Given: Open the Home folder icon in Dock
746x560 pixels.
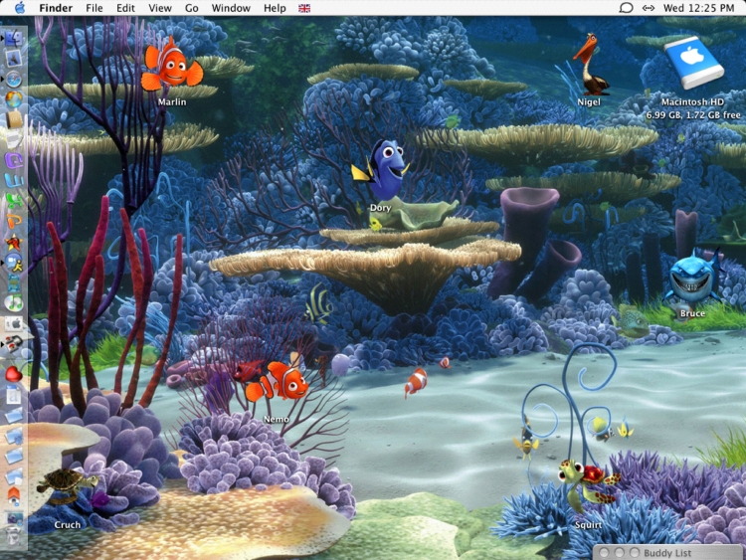Looking at the screenshot, I should (x=14, y=495).
